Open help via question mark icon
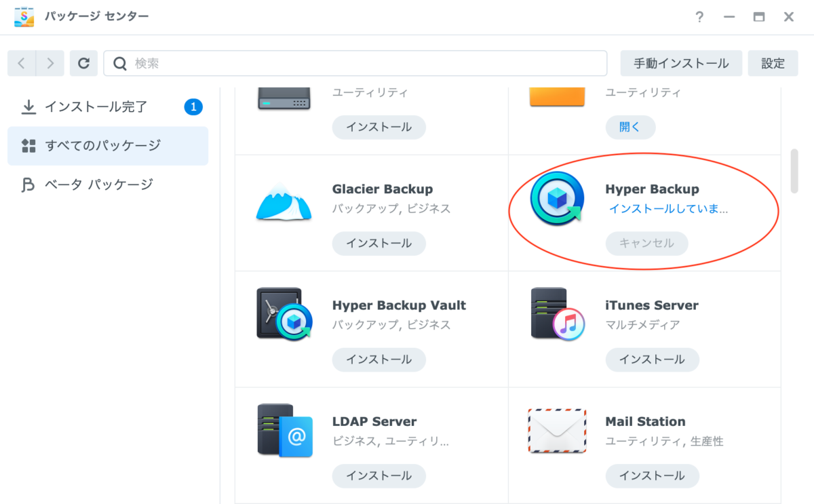Screen dimensions: 814x504 [699, 17]
